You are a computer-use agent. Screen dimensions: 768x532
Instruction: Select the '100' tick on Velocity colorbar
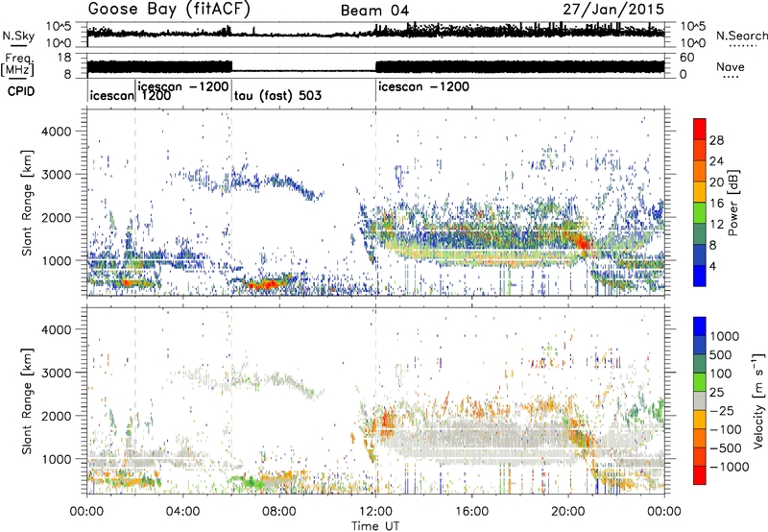pyautogui.click(x=722, y=374)
